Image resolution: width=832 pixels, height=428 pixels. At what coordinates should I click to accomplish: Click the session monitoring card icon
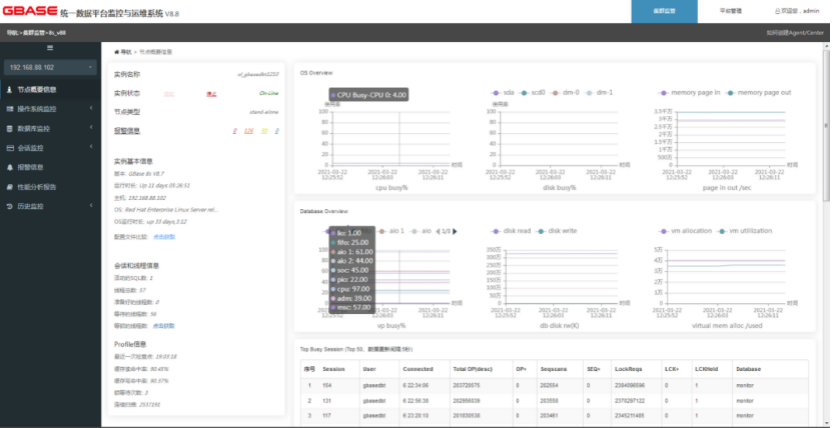point(10,148)
